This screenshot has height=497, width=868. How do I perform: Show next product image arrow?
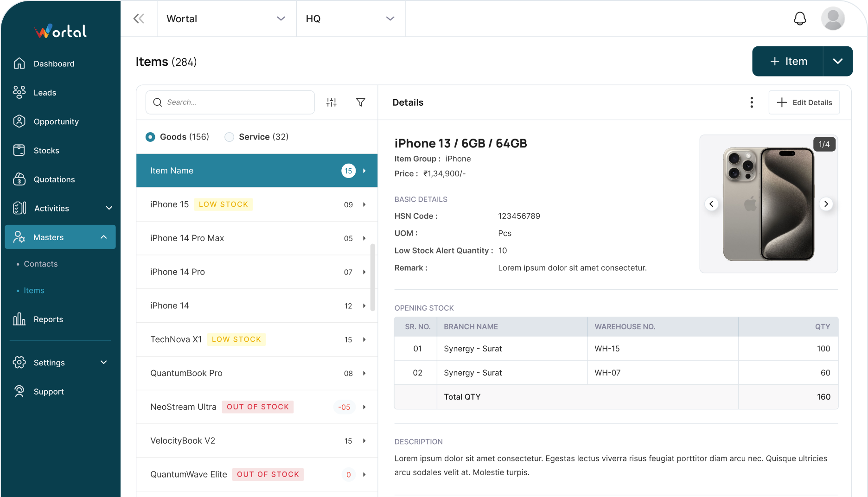826,204
